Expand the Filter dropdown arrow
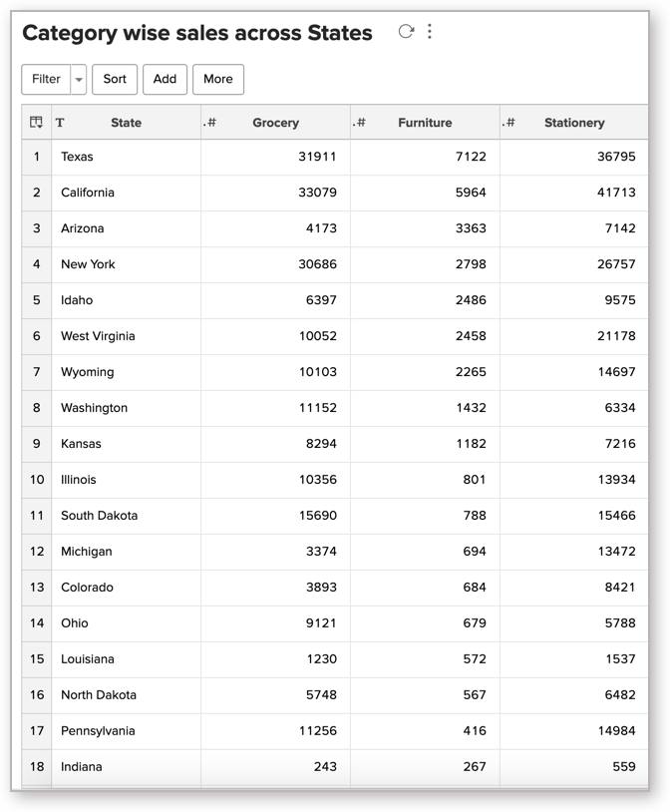This screenshot has height=812, width=670. pos(79,80)
